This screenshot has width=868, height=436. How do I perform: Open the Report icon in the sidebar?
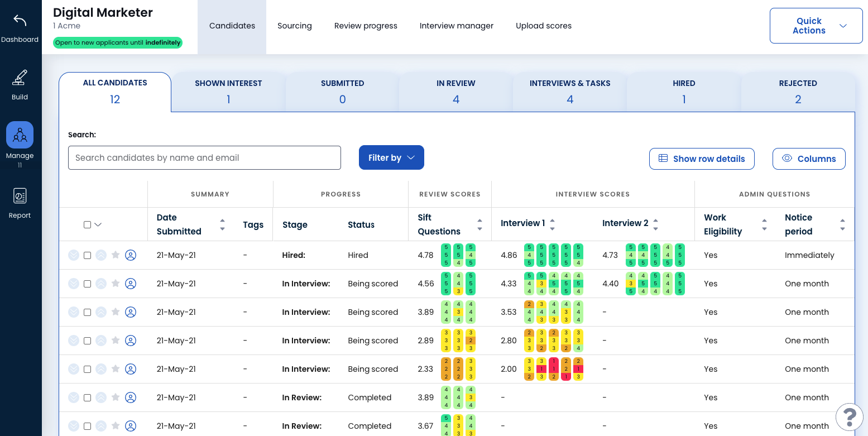(x=20, y=201)
